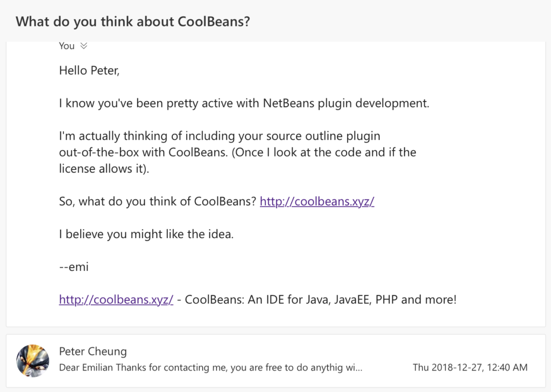Expand recipient details chevron beside You

[x=83, y=46]
